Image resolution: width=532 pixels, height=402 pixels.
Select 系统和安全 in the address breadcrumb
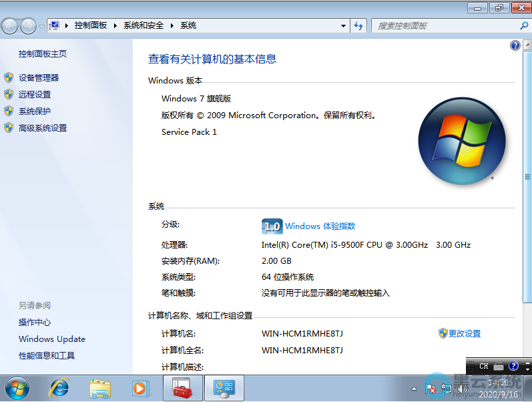tap(143, 26)
